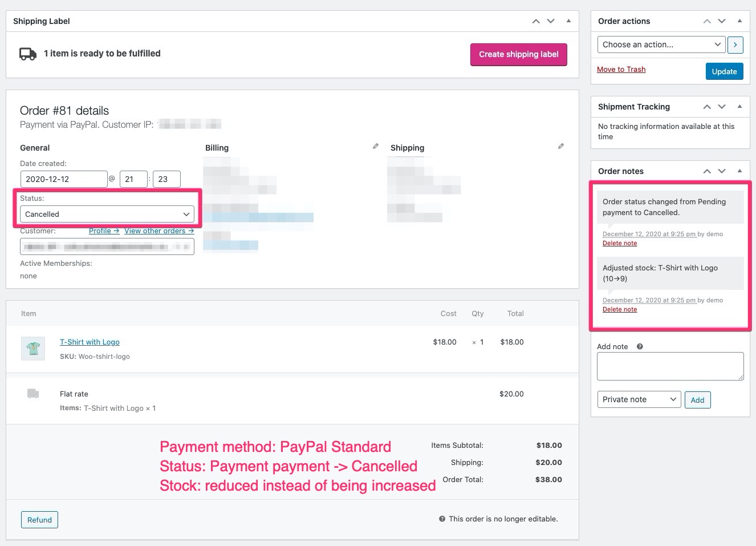Collapse the Order notes panel

tap(739, 171)
